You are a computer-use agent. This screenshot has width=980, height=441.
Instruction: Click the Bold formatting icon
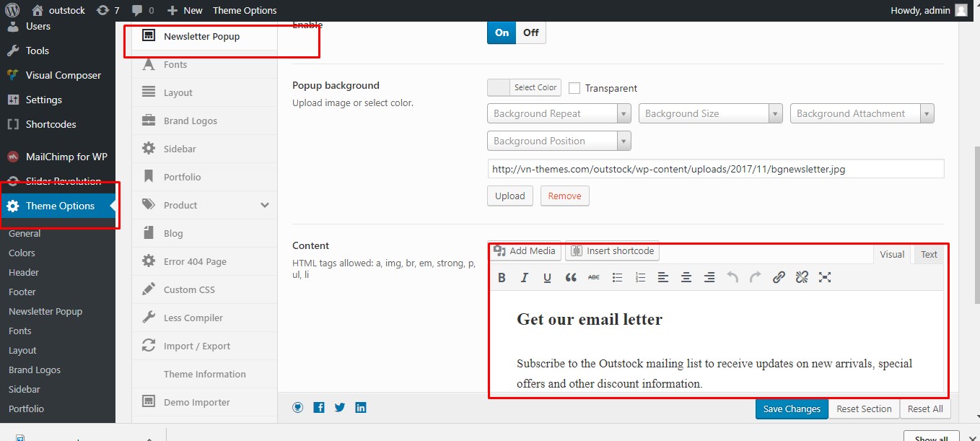pyautogui.click(x=502, y=277)
